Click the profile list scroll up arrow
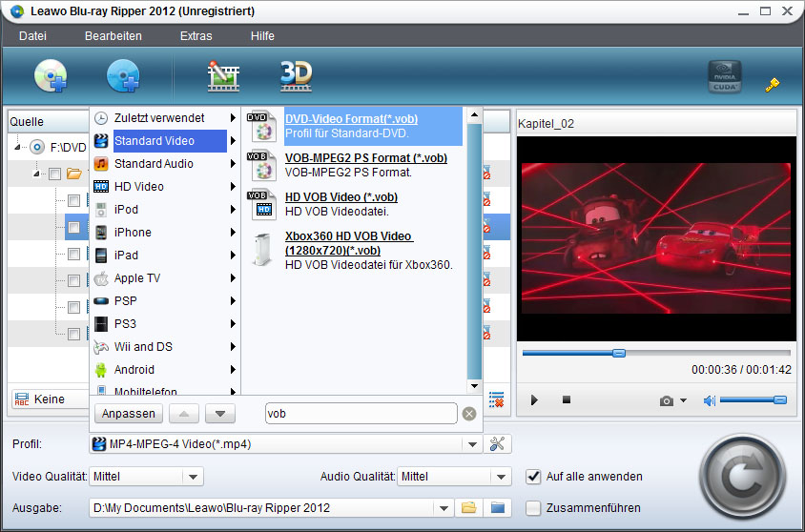 point(474,115)
